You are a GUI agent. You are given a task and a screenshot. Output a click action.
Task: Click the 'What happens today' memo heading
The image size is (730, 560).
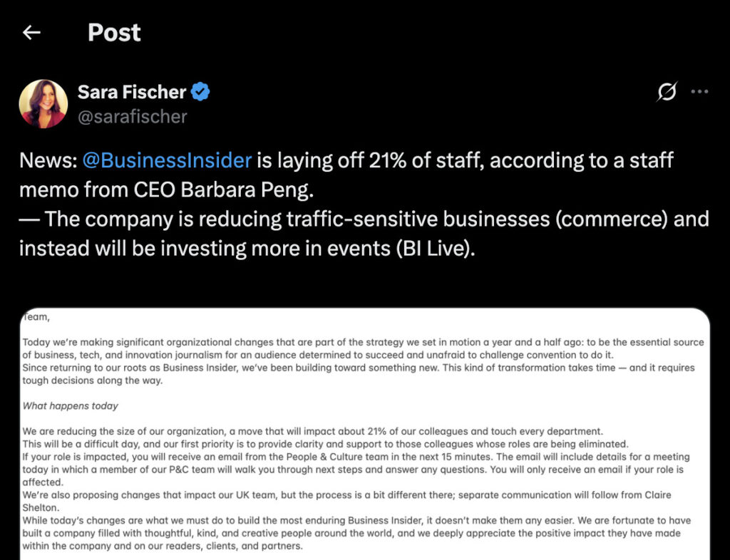(71, 406)
